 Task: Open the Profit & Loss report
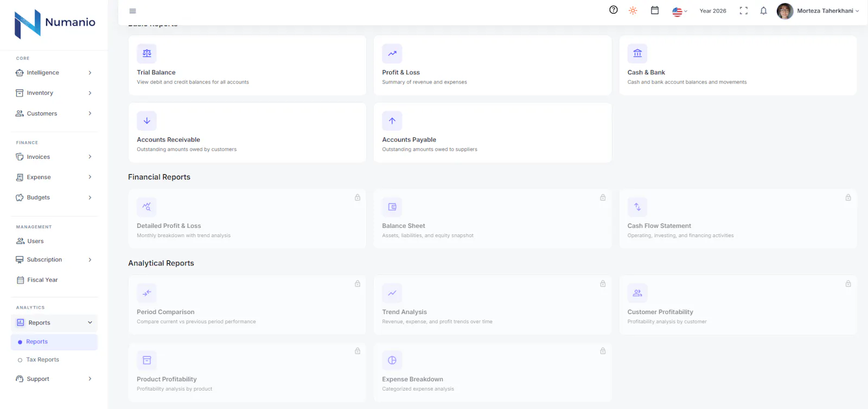[493, 65]
